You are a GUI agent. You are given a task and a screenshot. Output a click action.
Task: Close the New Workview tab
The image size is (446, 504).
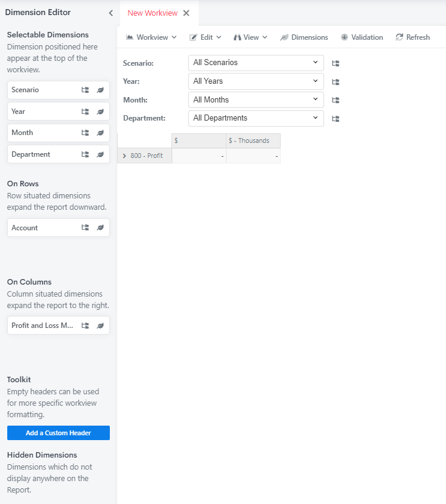click(186, 13)
